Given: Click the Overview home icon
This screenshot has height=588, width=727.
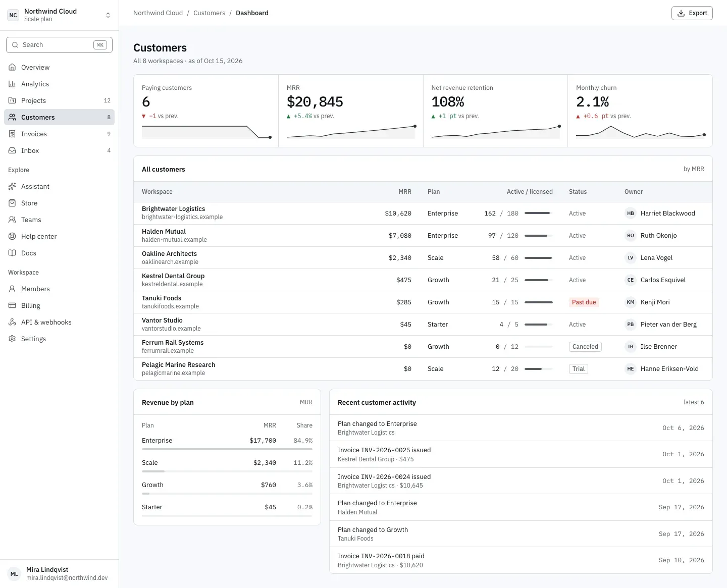Looking at the screenshot, I should coord(12,67).
